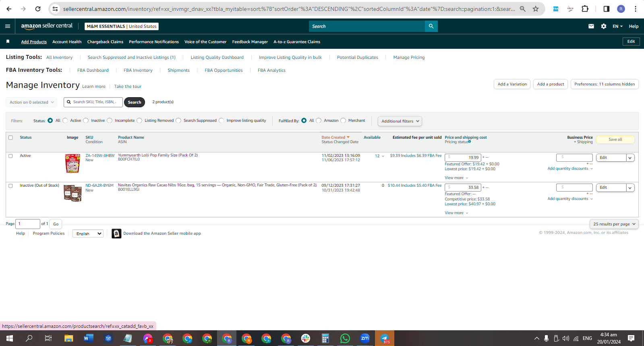Open Edit dropdown arrow for ND-6A2R-BY6M
The image size is (644, 346).
click(630, 188)
